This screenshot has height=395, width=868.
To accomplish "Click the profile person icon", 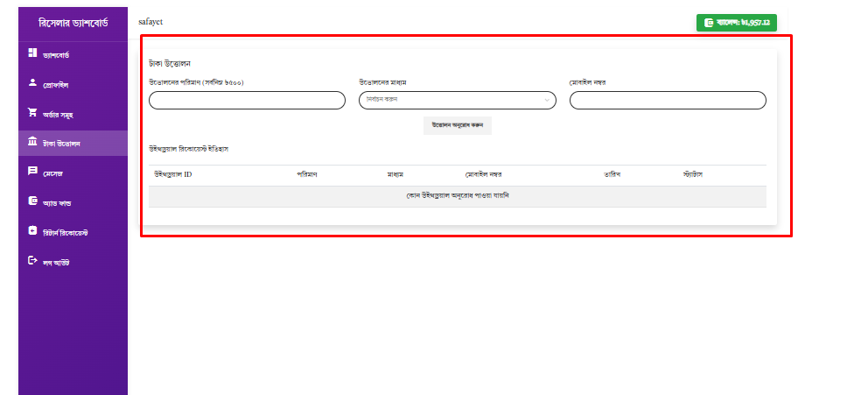I will (32, 83).
